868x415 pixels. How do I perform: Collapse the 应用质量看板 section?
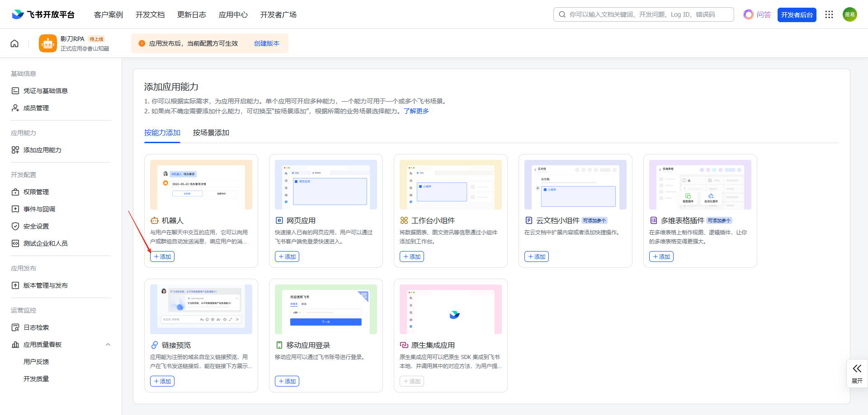click(x=108, y=345)
